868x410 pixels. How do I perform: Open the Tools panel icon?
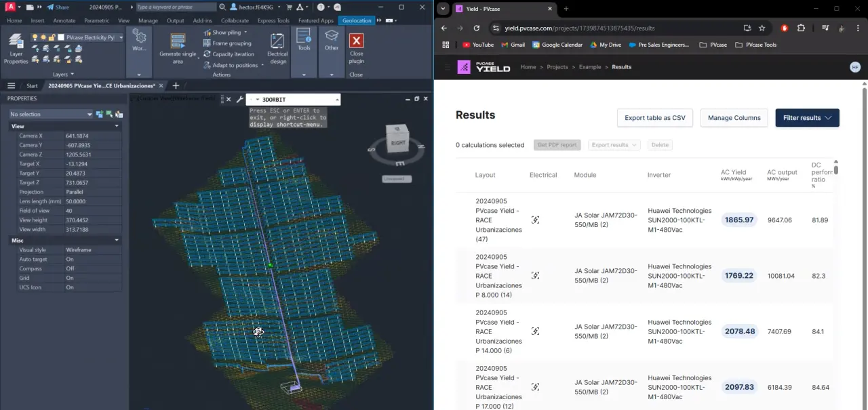tap(304, 40)
